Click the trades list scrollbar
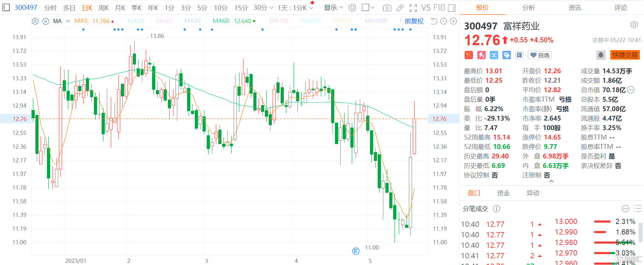Image resolution: width=644 pixels, height=265 pixels. [641, 232]
